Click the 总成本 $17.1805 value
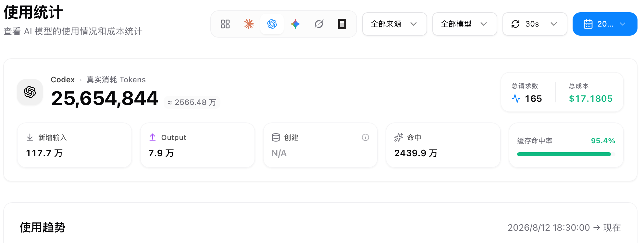 (x=591, y=98)
